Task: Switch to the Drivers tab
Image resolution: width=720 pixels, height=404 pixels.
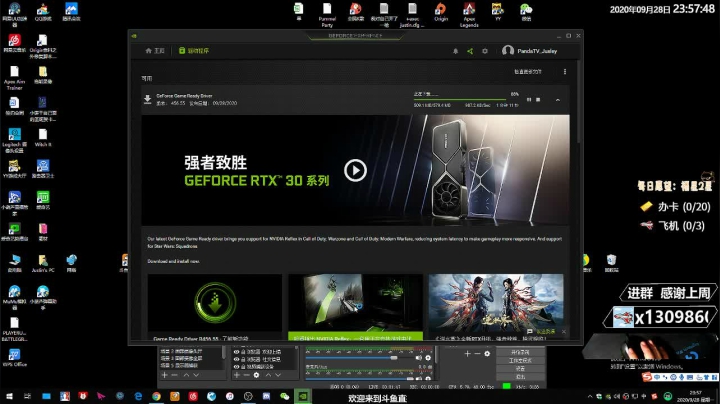Action: [194, 50]
